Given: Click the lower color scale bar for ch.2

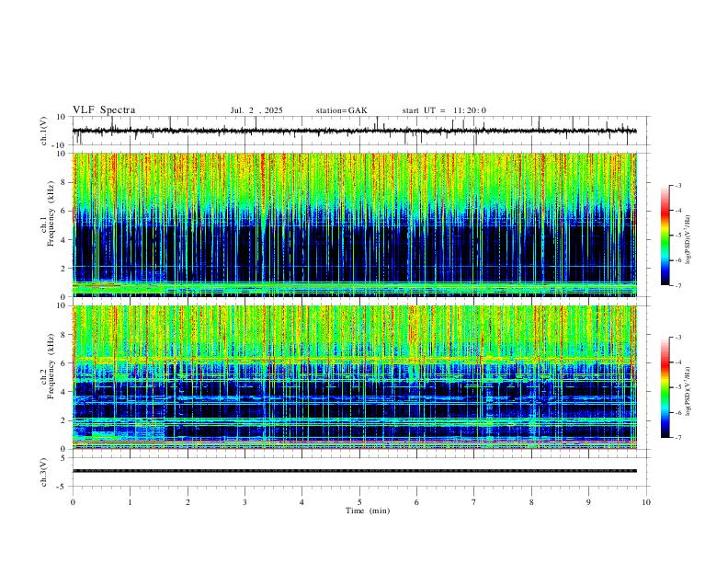Looking at the screenshot, I should (665, 387).
